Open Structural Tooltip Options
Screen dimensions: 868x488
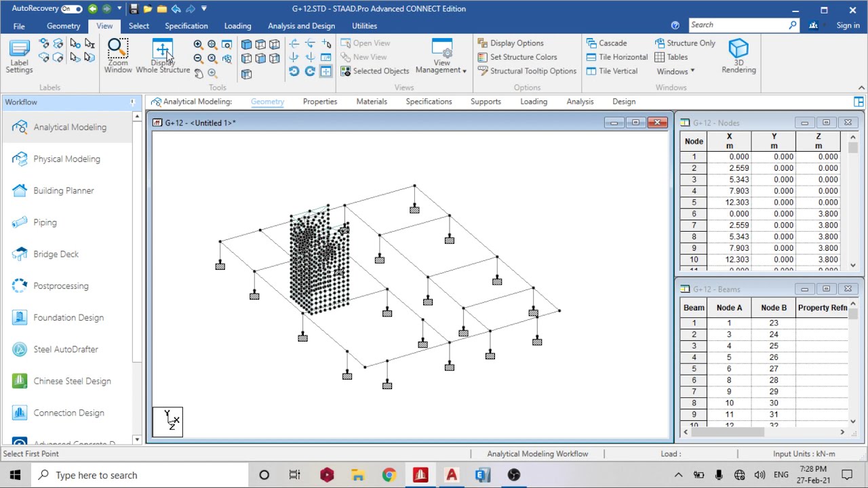pyautogui.click(x=526, y=71)
